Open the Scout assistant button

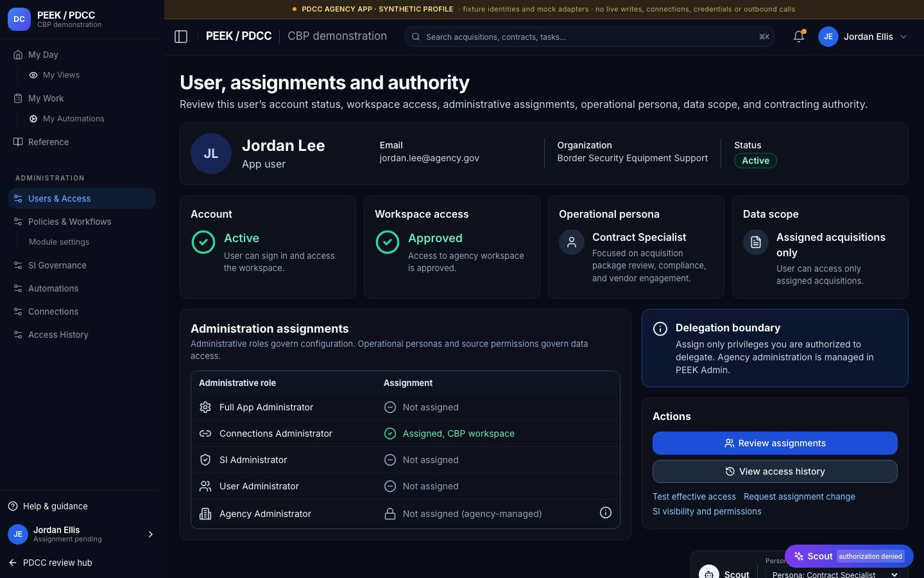[x=849, y=556]
